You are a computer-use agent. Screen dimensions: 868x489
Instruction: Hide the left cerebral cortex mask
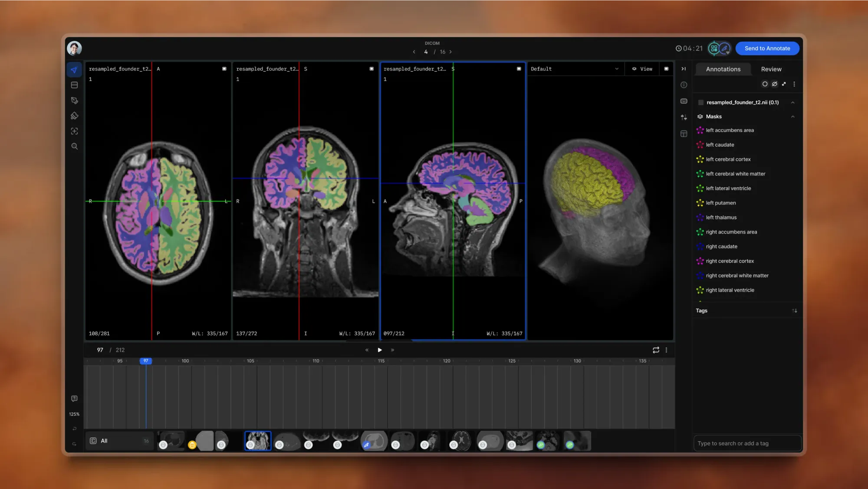point(700,159)
